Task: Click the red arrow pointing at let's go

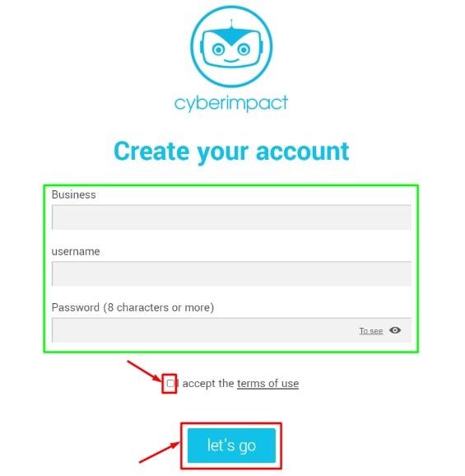Action: pyautogui.click(x=160, y=452)
